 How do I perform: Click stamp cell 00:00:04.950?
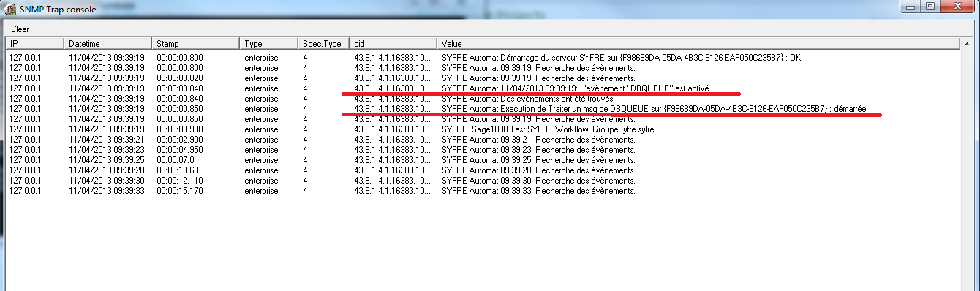(180, 149)
